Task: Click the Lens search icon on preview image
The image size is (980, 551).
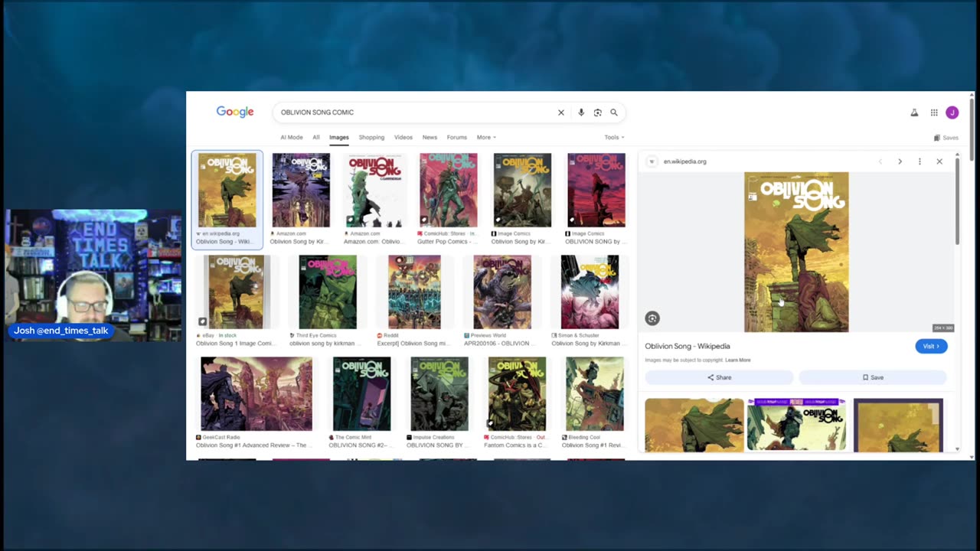Action: coord(652,318)
